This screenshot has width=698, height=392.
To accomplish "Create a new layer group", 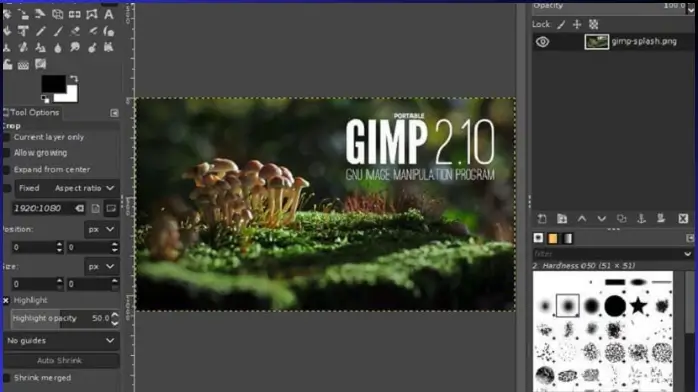I will (562, 218).
